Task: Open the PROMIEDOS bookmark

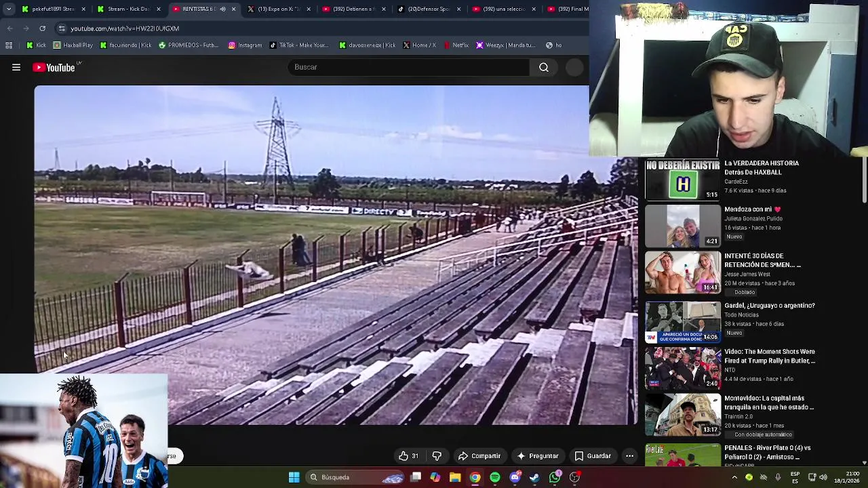Action: click(x=189, y=45)
